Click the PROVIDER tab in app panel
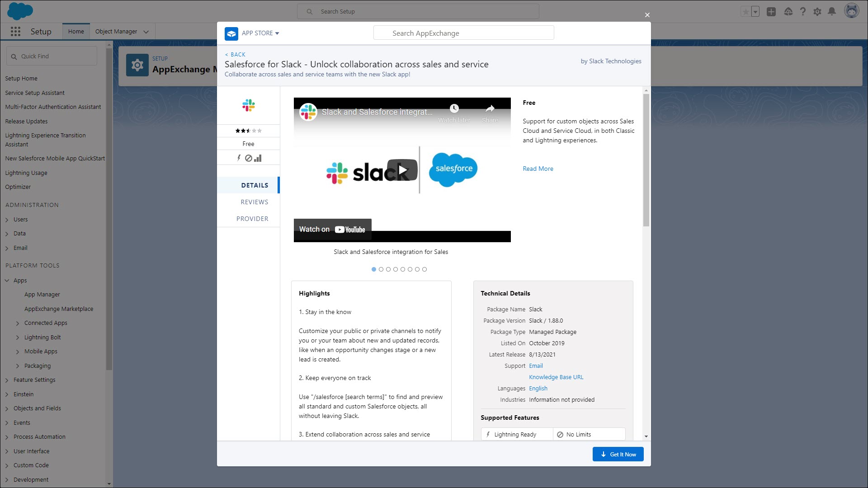 point(252,219)
